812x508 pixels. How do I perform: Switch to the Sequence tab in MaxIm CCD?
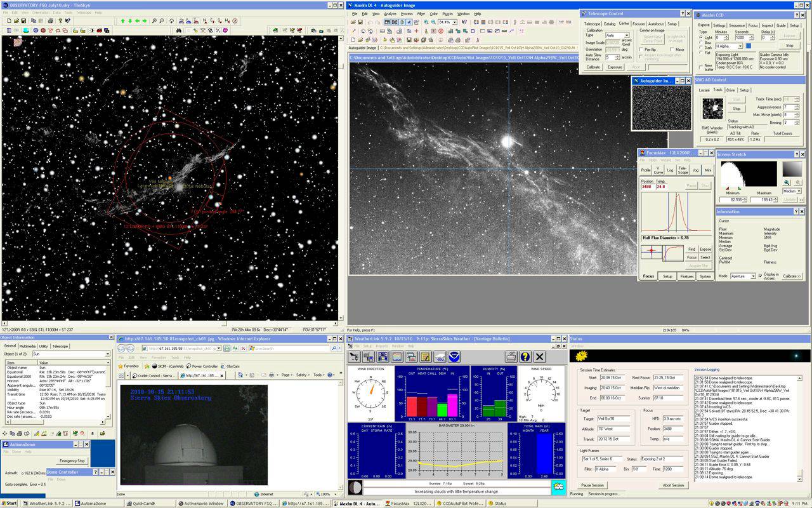736,25
